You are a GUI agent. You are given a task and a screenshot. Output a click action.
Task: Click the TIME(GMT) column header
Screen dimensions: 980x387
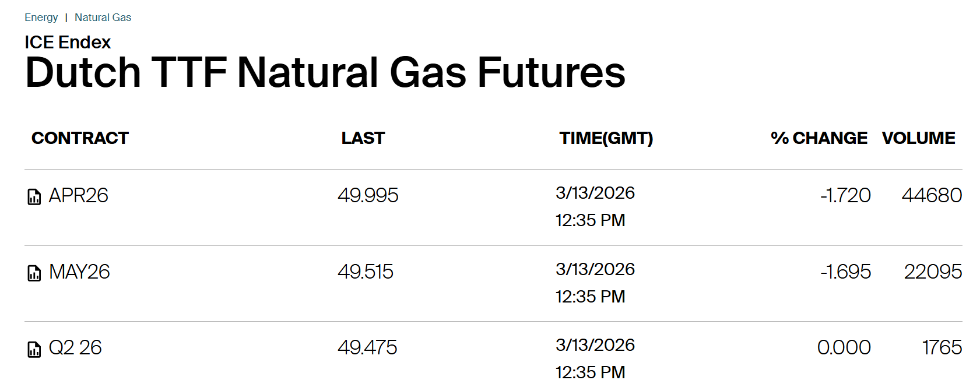pos(606,138)
